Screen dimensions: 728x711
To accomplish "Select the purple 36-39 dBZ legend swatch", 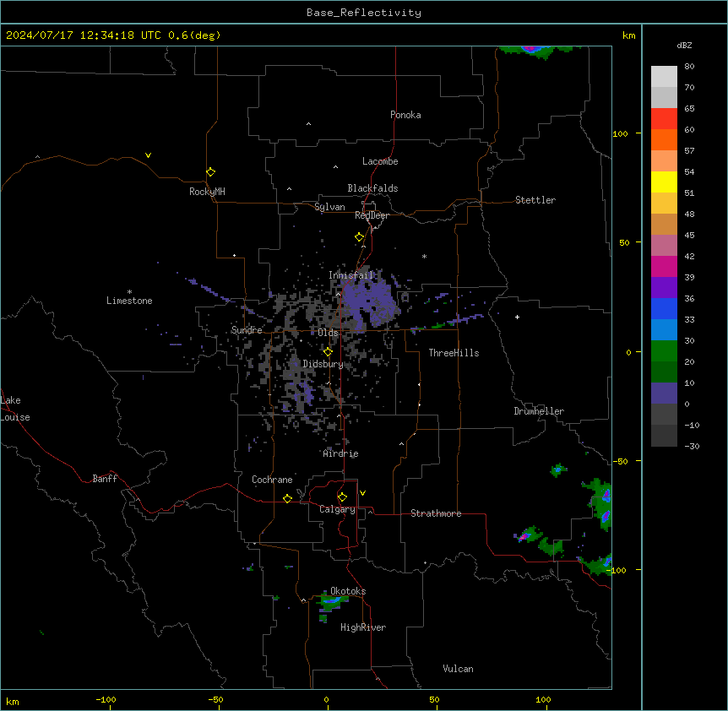I will click(664, 287).
